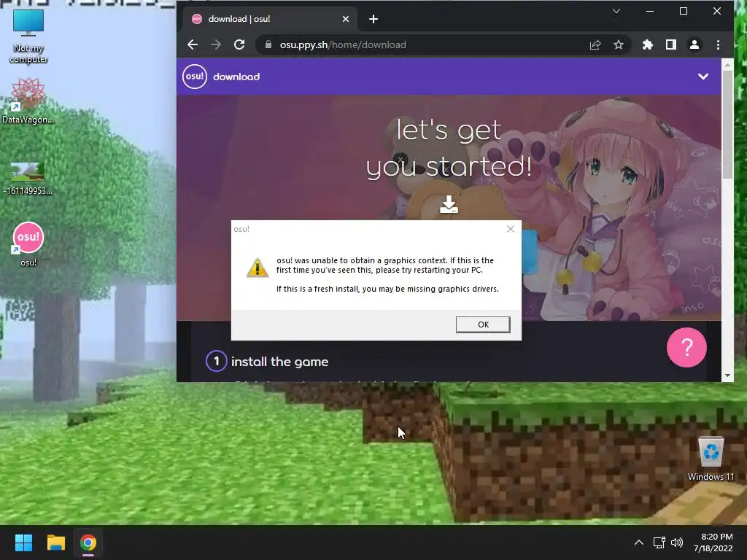Click the 'install the game' heading
This screenshot has height=560, width=747.
click(279, 362)
